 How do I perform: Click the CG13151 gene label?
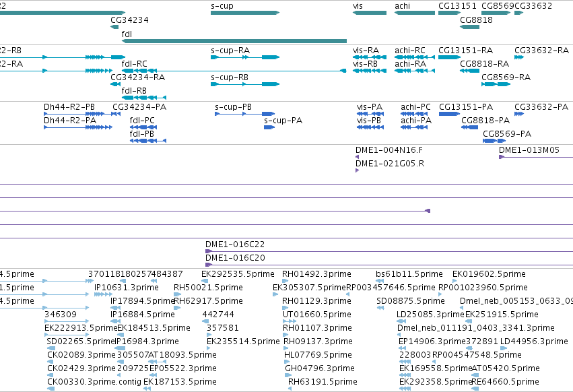[x=457, y=6]
